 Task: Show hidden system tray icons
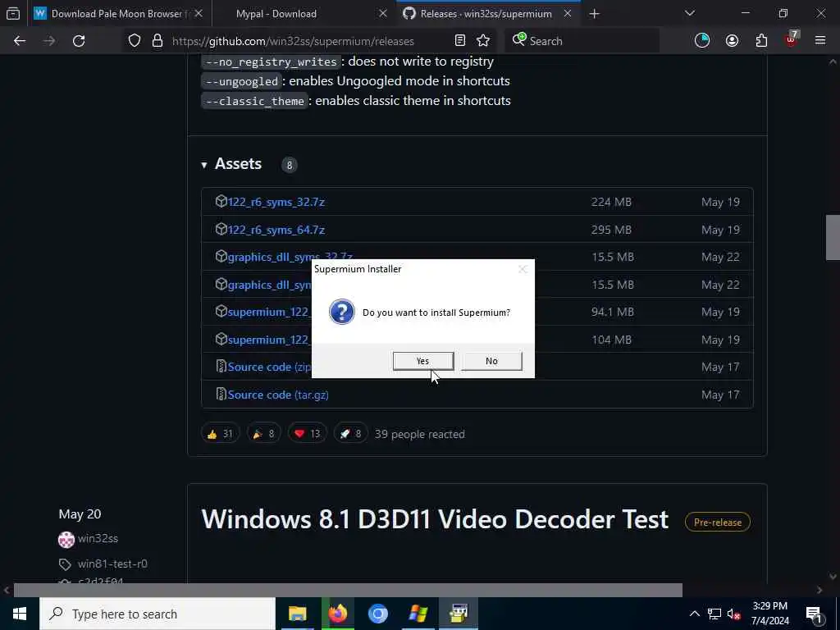click(694, 614)
